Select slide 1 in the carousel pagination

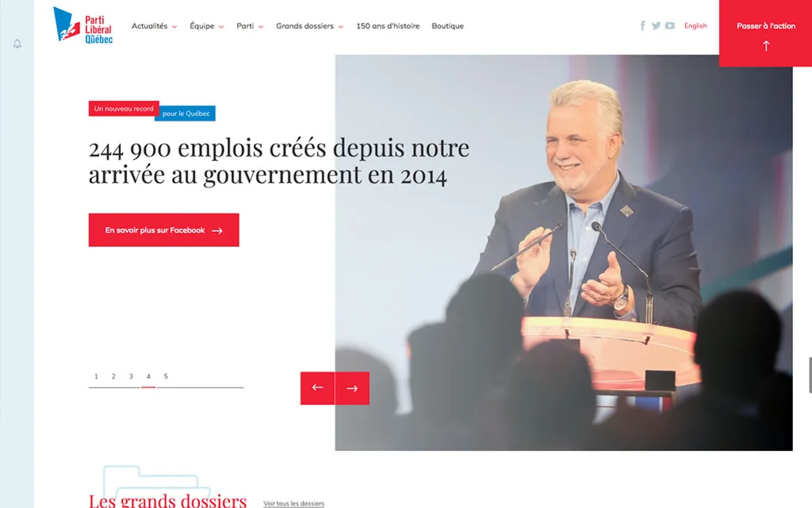point(96,376)
